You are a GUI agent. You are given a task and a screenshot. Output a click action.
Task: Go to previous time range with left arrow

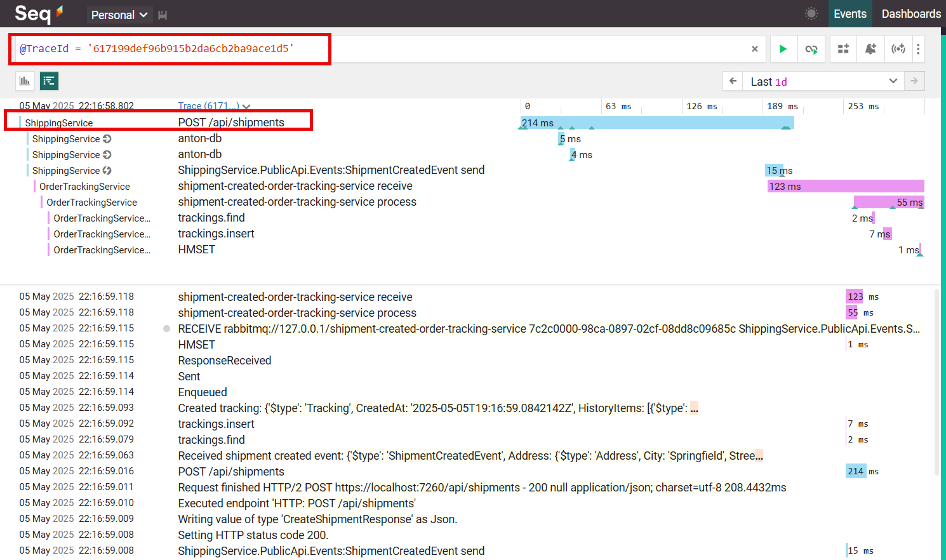click(x=733, y=81)
